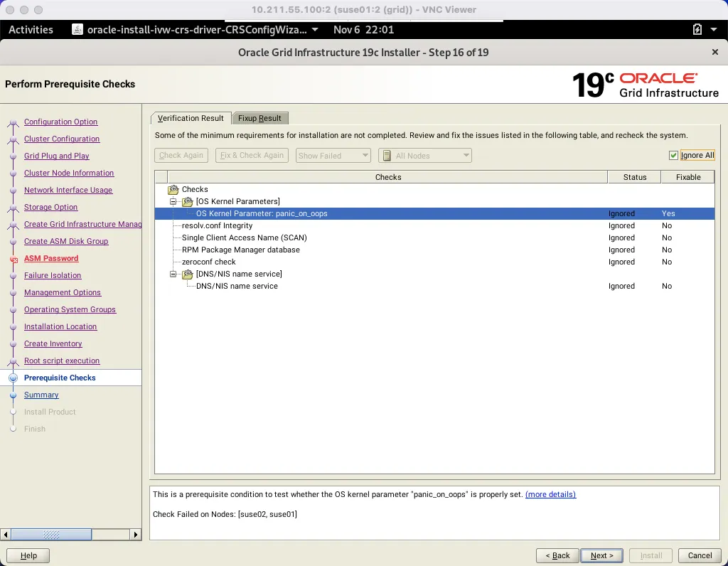Viewport: 728px width, 566px height.
Task: Open Activities in the top bar
Action: 31,30
